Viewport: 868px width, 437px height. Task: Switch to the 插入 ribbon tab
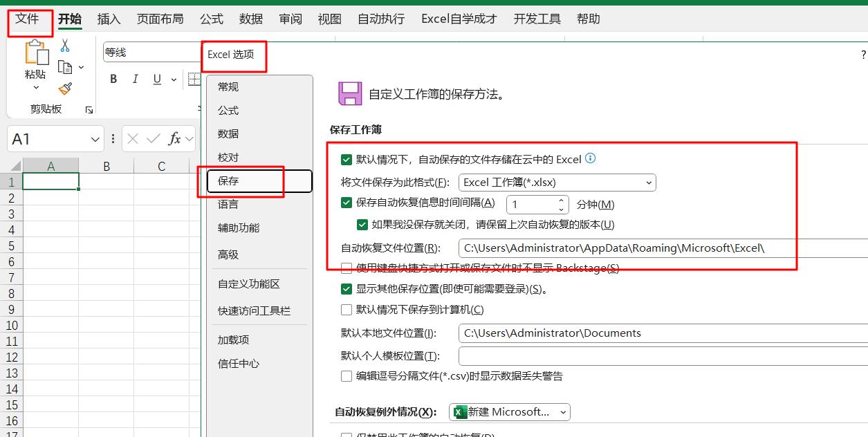pos(109,19)
